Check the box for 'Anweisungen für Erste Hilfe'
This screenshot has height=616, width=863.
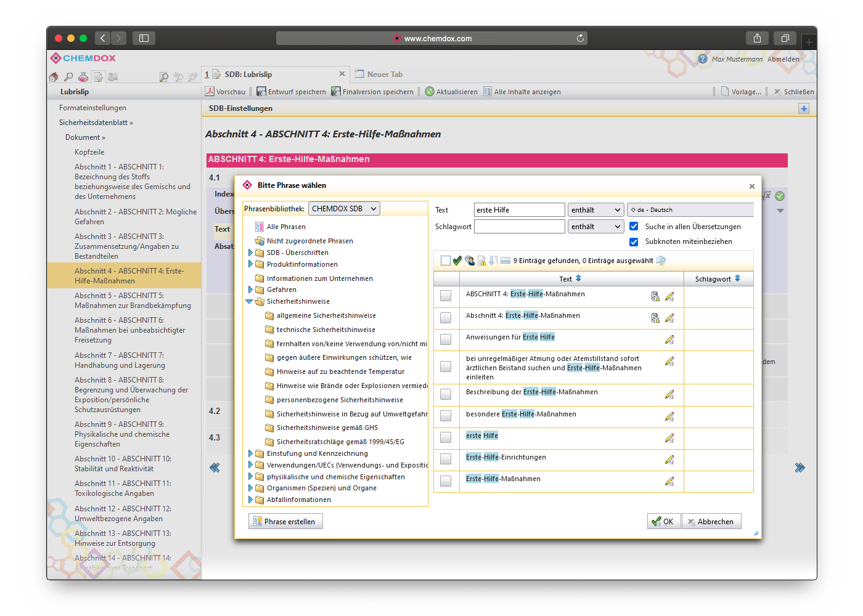click(x=446, y=339)
